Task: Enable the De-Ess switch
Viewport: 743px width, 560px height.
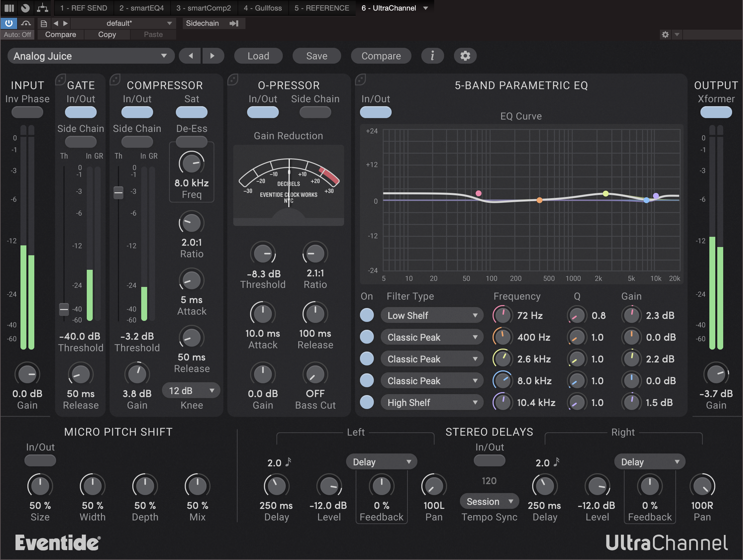Action: click(191, 142)
